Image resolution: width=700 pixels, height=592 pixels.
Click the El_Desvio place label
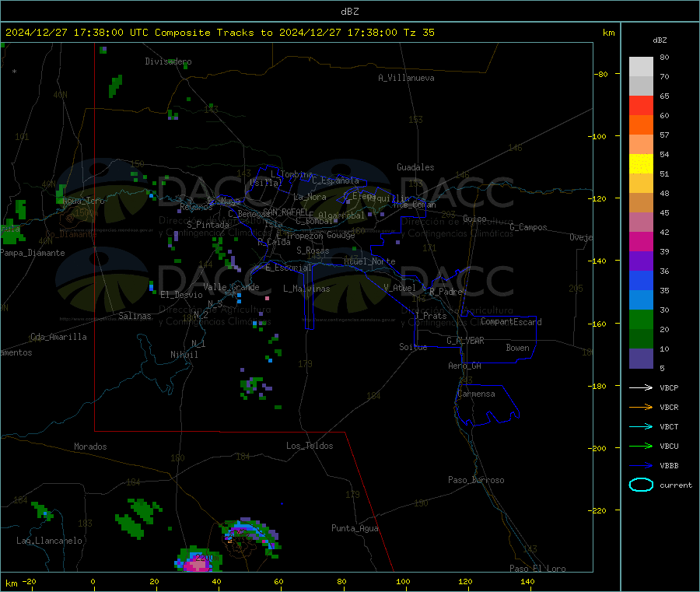(x=181, y=295)
